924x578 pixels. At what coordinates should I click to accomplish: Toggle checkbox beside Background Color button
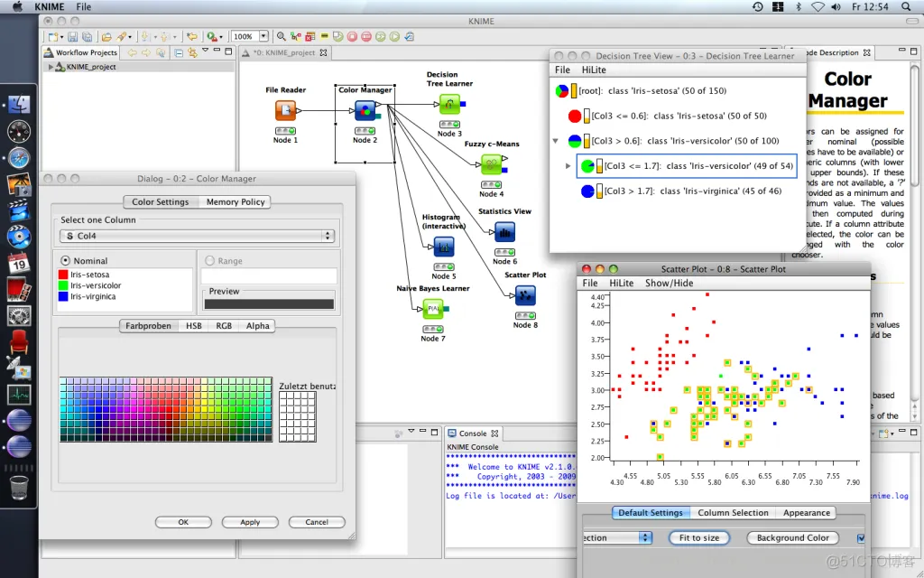pyautogui.click(x=861, y=538)
